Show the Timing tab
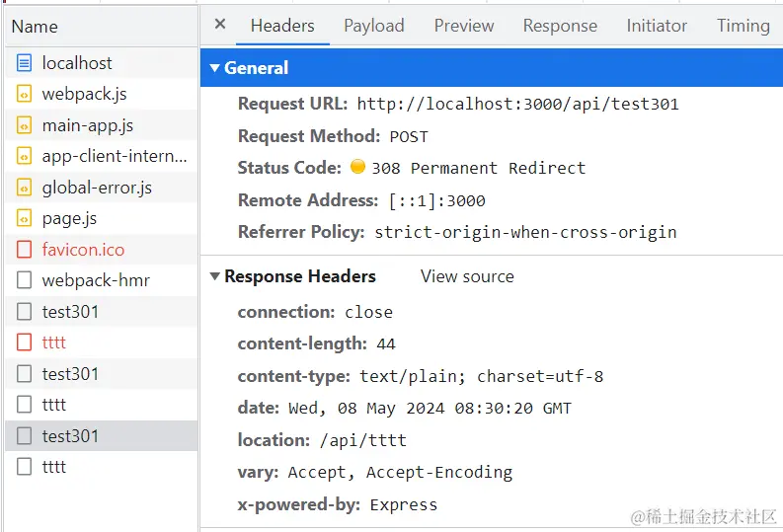 743,26
